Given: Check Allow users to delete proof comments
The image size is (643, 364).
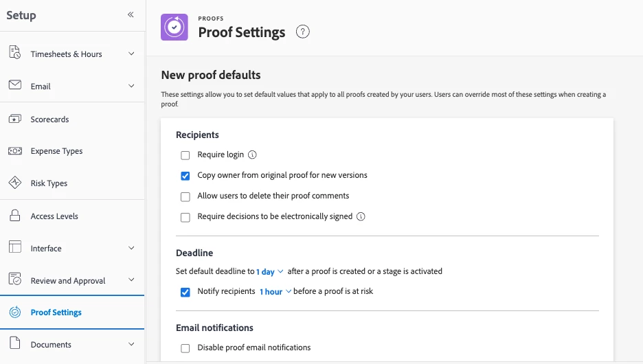Looking at the screenshot, I should 185,196.
